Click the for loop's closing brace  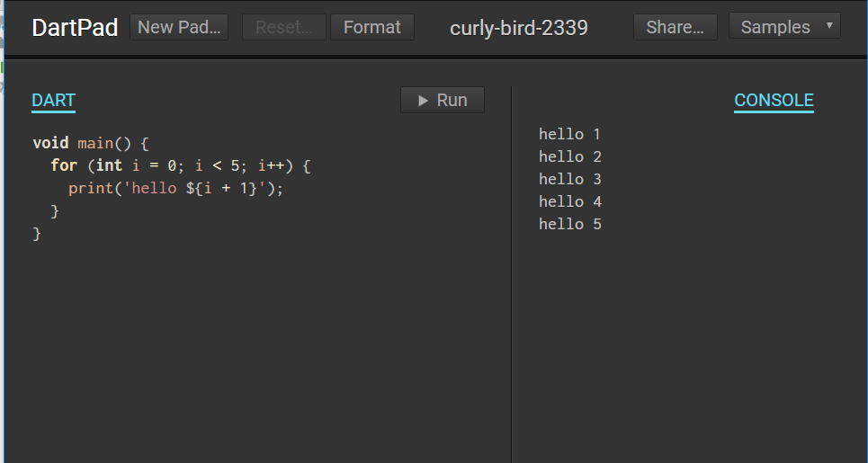tap(55, 210)
